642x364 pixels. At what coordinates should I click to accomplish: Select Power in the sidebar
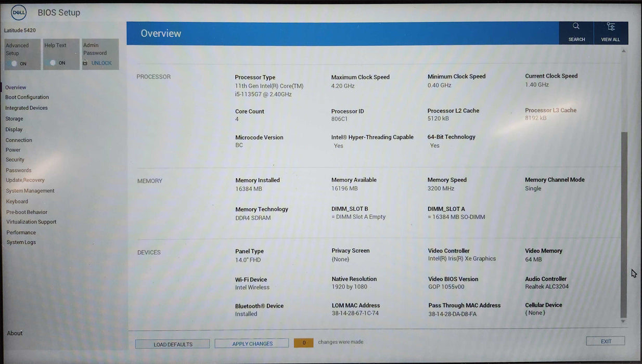point(12,149)
